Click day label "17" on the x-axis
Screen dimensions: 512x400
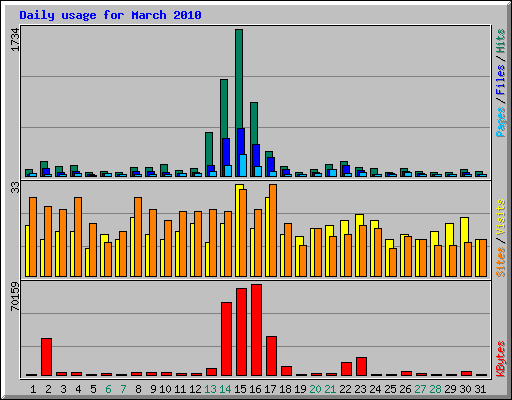(x=270, y=389)
